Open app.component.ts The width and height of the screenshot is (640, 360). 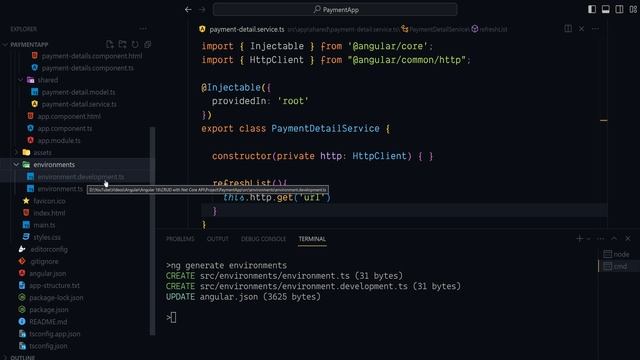(64, 128)
